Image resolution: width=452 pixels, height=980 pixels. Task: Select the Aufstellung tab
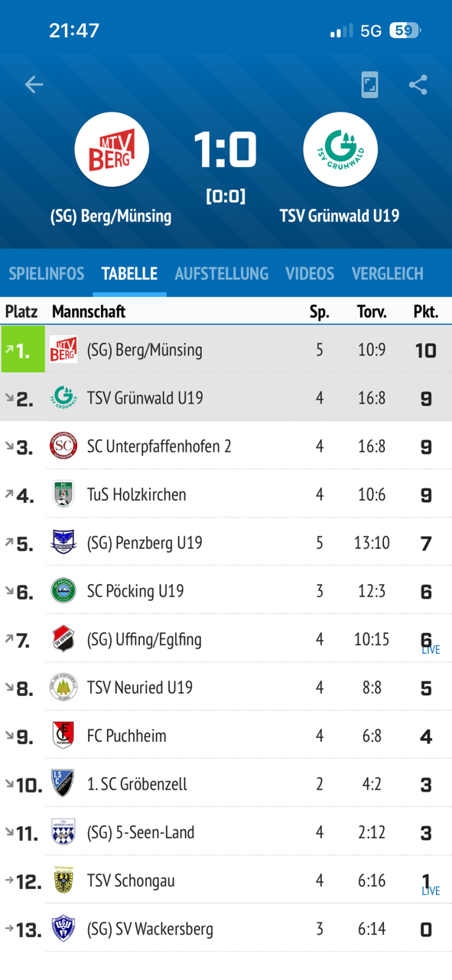point(222,273)
